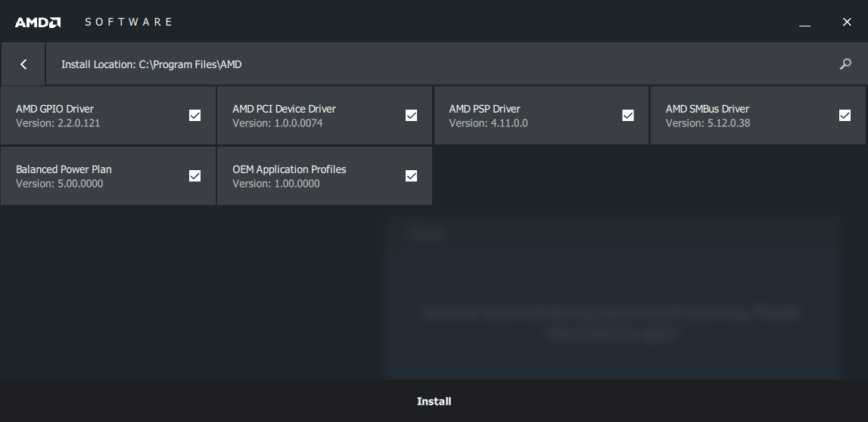Toggle the AMD PSP Driver checkbox
Viewport: 868px width, 422px height.
click(628, 115)
